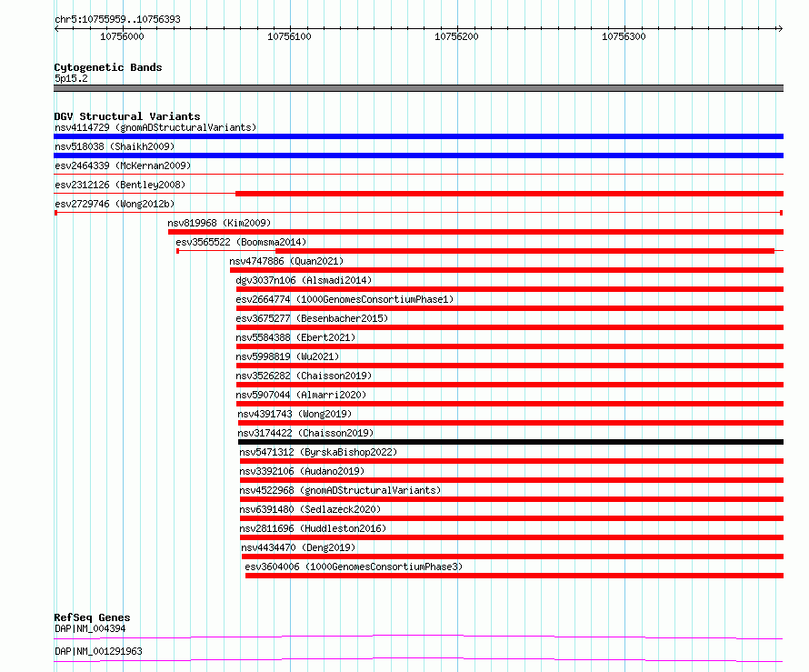Screen dimensions: 809x672
Task: Click blue bar of nsv4114729
Action: pyautogui.click(x=418, y=136)
